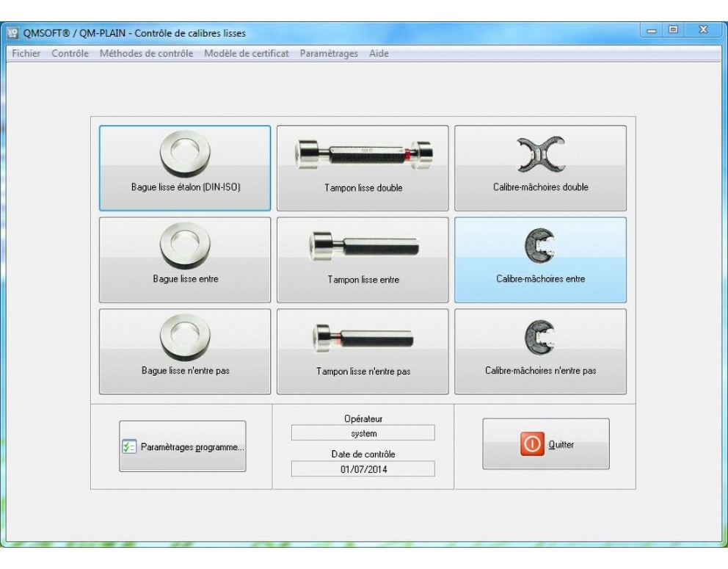This screenshot has height=569, width=728.
Task: Open the Contrôle menu
Action: 70,54
